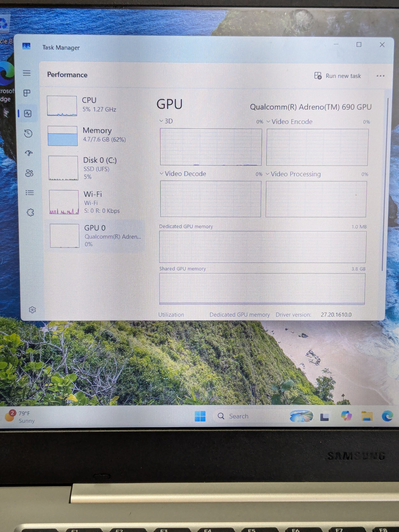Screen dimensions: 399x532
Task: Open the three-dots more options menu
Action: (380, 76)
